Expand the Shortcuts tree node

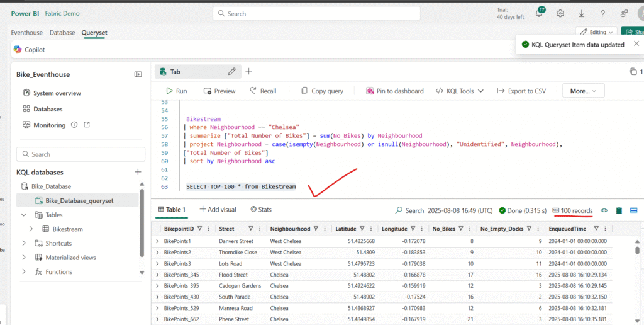pos(24,243)
